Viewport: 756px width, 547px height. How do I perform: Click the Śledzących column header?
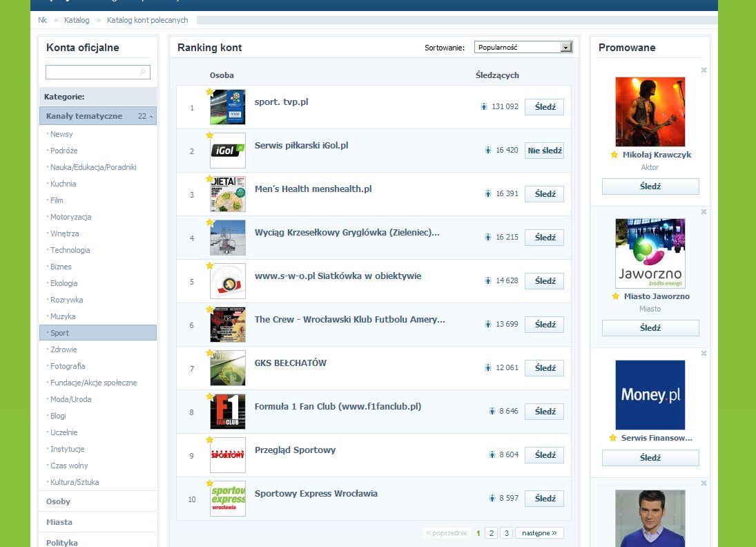click(497, 75)
